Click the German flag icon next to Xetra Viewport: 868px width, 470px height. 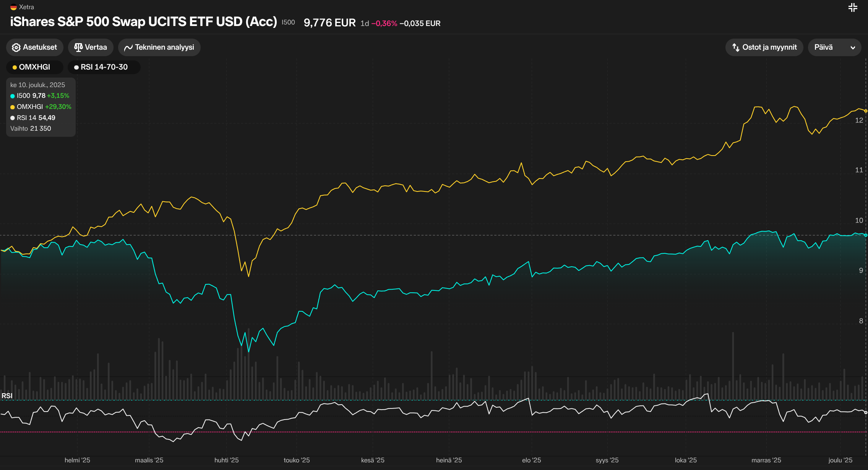coord(13,7)
